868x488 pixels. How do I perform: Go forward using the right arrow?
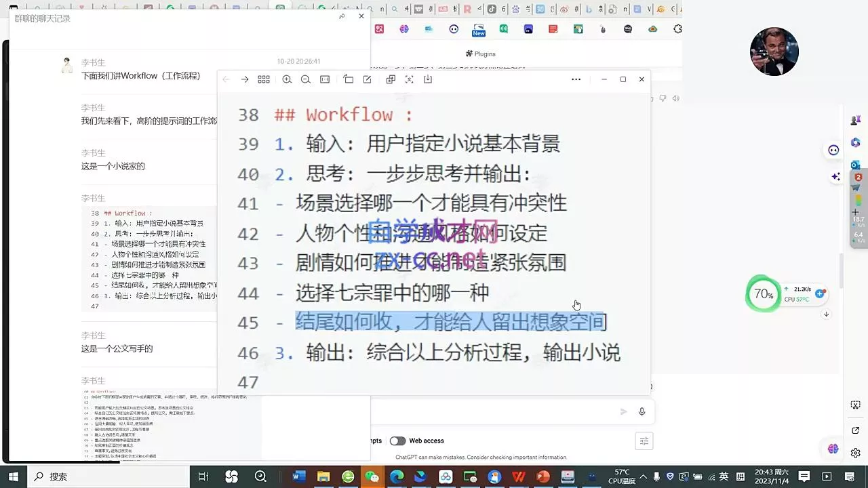tap(245, 79)
